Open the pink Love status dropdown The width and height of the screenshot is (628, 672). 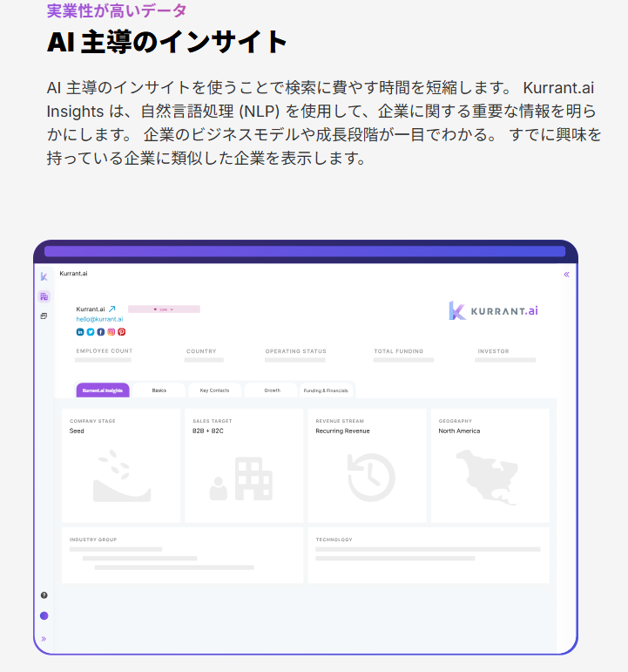pos(164,309)
